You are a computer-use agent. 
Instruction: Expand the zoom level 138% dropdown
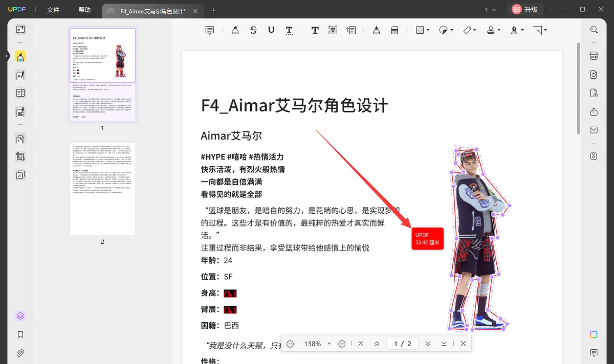[x=330, y=344]
